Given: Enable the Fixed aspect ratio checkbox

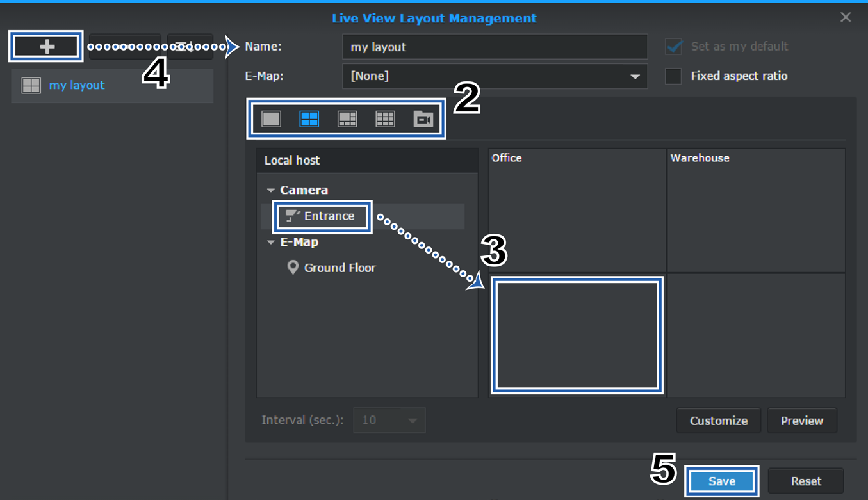Looking at the screenshot, I should pyautogui.click(x=673, y=76).
